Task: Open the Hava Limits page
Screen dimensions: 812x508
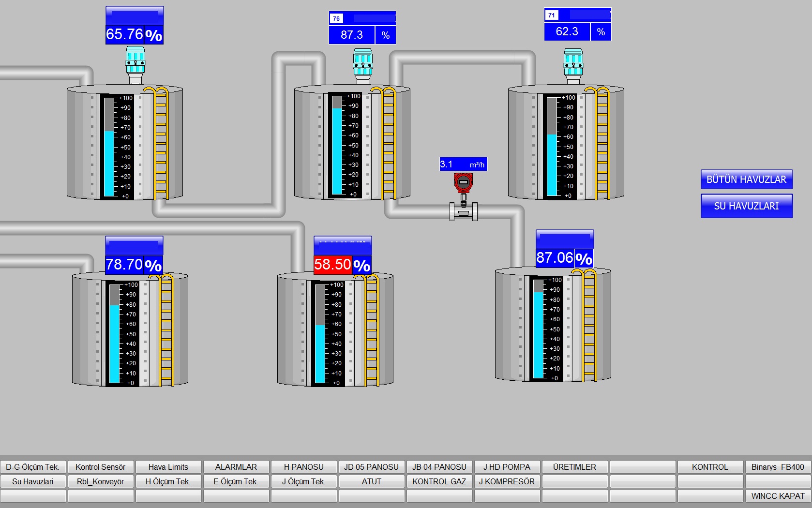Action: [168, 467]
